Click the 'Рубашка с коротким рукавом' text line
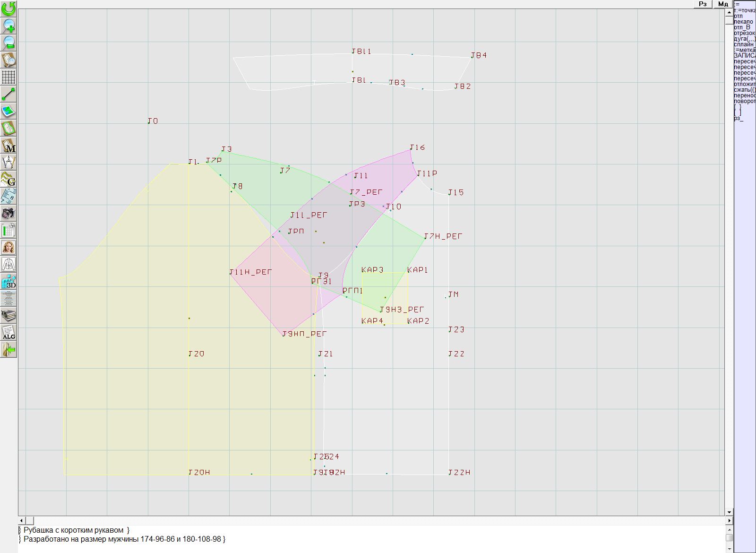 (x=76, y=530)
